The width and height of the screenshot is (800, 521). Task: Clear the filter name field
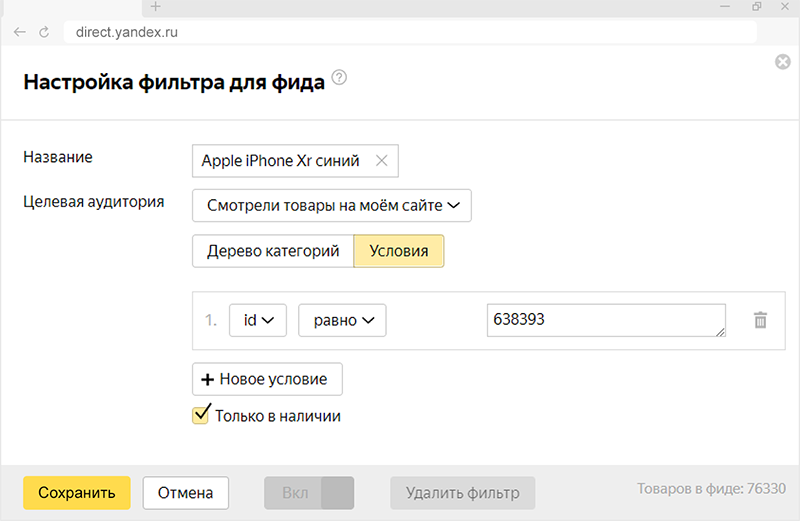coord(380,160)
